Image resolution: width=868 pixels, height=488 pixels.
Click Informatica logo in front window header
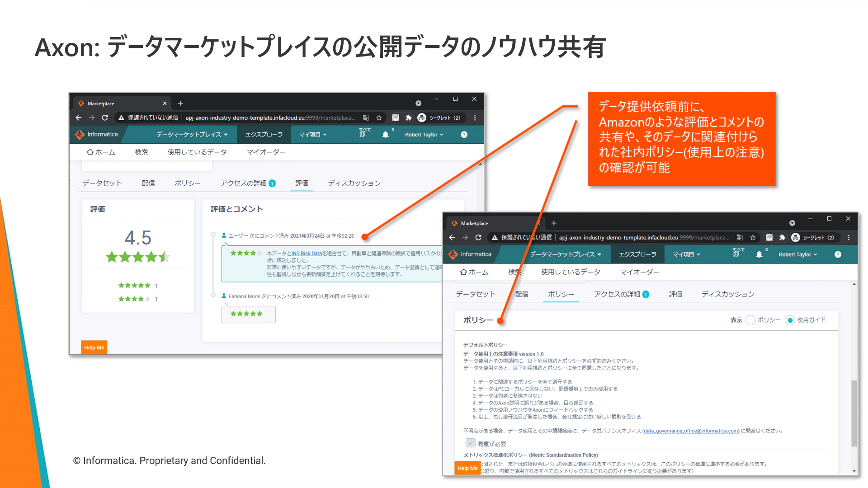[x=470, y=254]
